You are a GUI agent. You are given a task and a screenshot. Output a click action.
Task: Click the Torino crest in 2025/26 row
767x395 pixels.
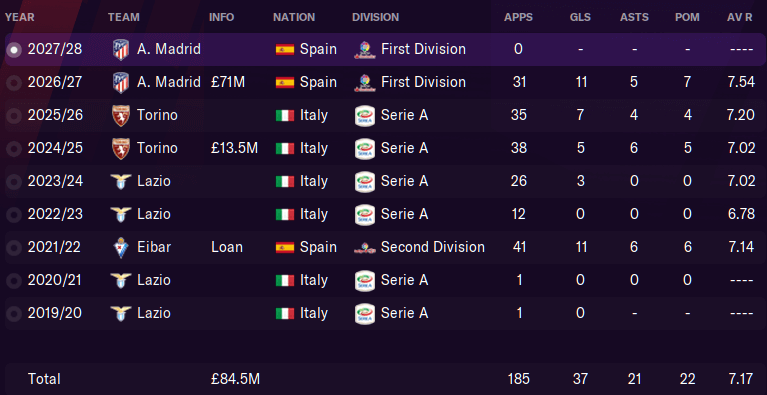121,115
